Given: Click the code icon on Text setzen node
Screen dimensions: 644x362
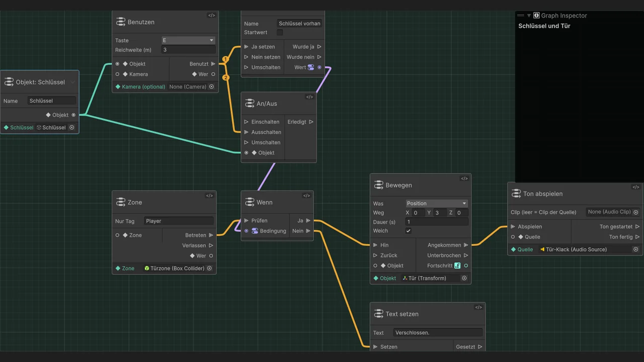Looking at the screenshot, I should pyautogui.click(x=478, y=307).
